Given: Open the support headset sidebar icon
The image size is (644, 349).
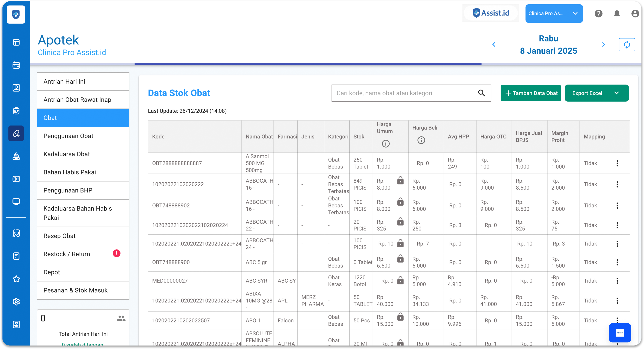Looking at the screenshot, I should (16, 233).
